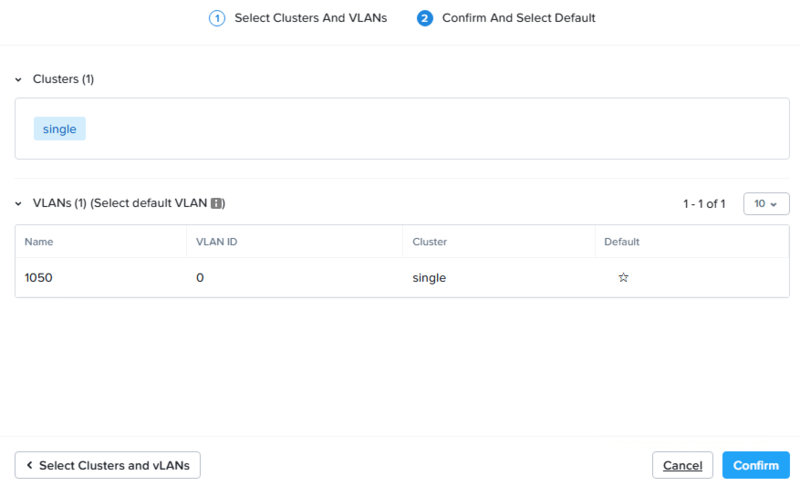Go to Select Clusters And VLANs step
Image resolution: width=800 pixels, height=486 pixels.
311,18
